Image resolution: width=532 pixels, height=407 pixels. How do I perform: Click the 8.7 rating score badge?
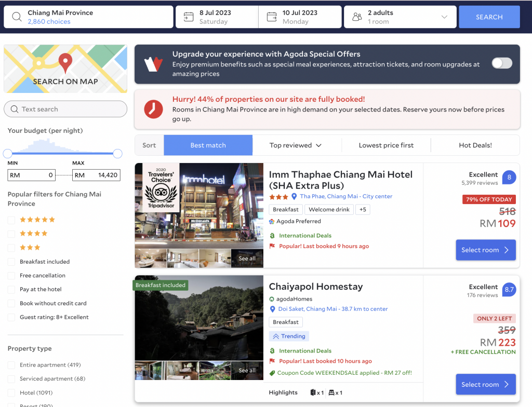click(509, 289)
